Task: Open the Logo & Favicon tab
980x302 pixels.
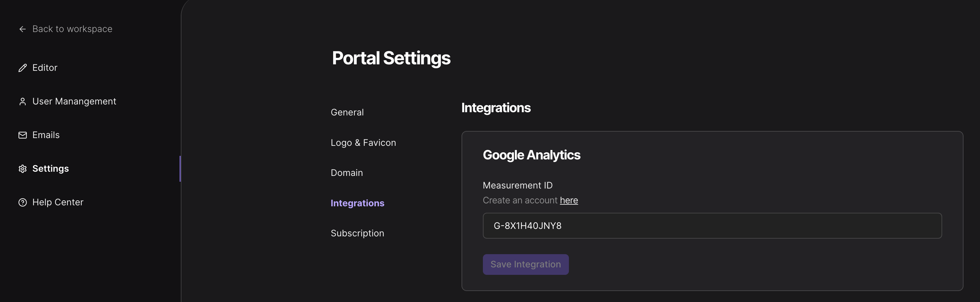Action: click(363, 143)
